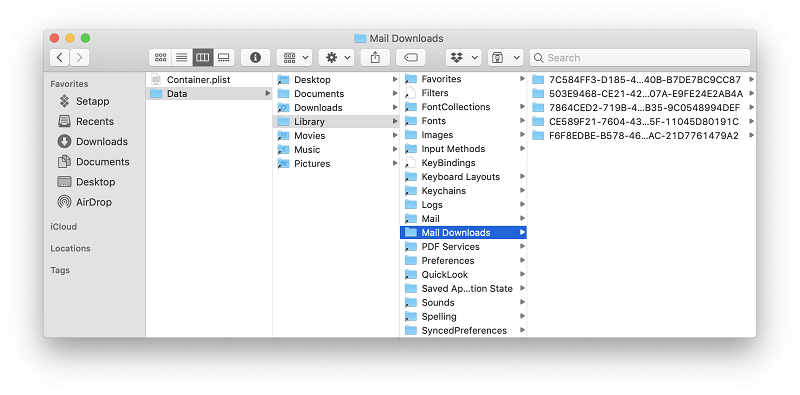Select the Music folder
The width and height of the screenshot is (800, 395).
pos(336,150)
